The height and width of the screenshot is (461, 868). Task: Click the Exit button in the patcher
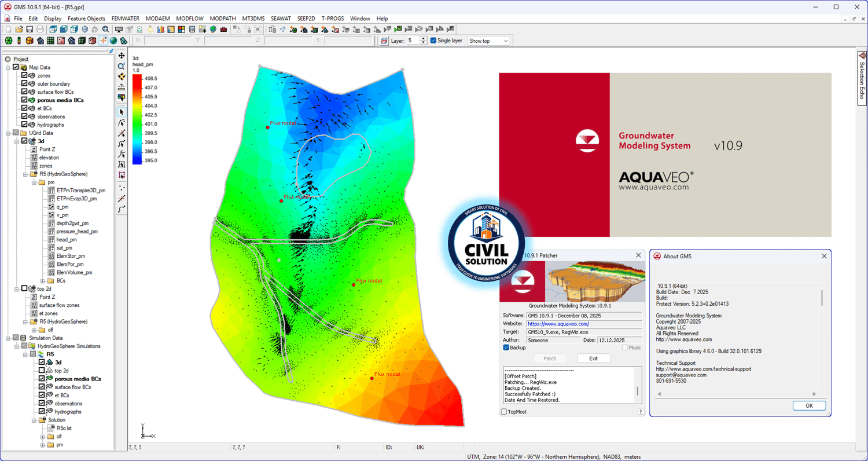[x=593, y=358]
